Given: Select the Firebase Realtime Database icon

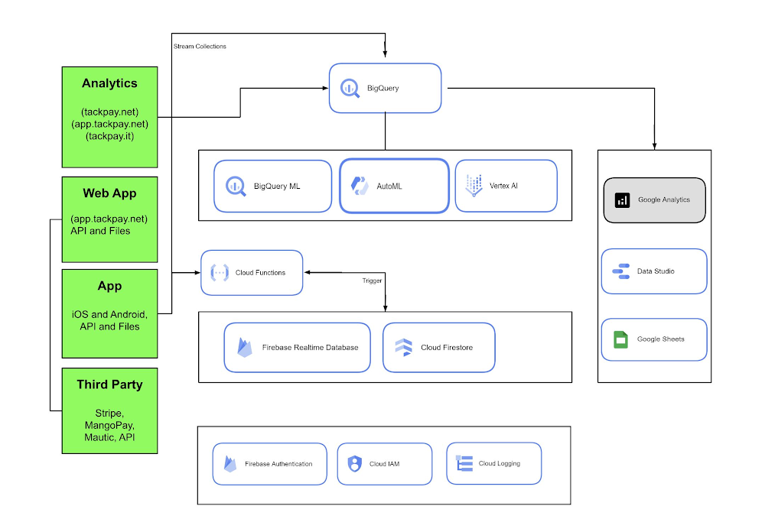Looking at the screenshot, I should point(245,347).
